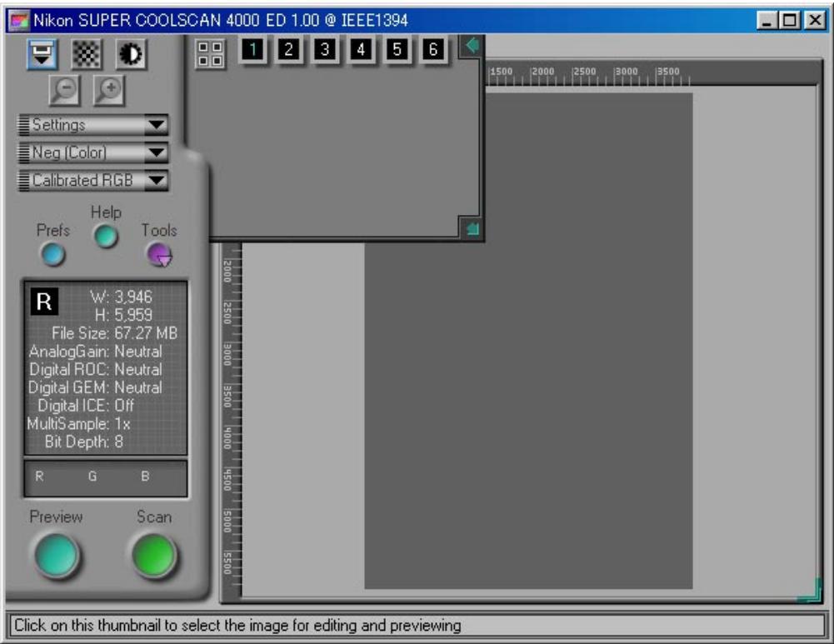Maximize the Nikon Scan window
This screenshot has height=644, width=834.
pos(789,21)
